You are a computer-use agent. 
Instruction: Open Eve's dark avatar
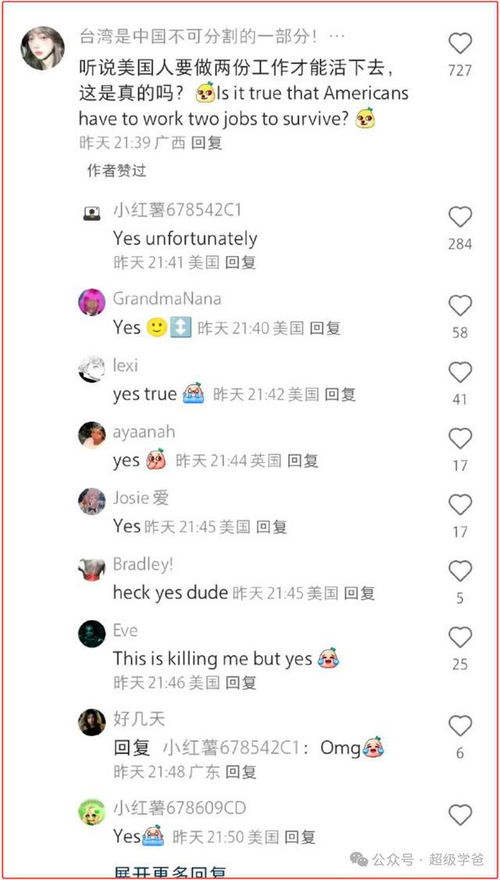click(x=91, y=634)
